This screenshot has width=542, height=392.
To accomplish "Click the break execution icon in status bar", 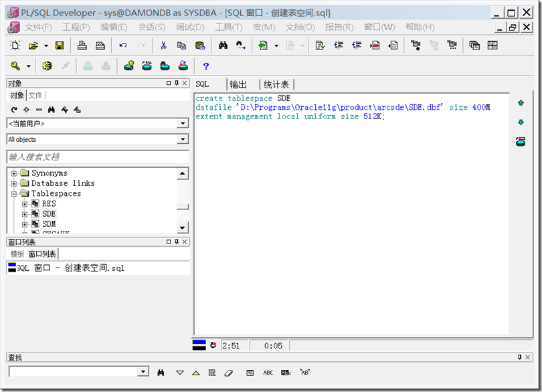I will point(213,345).
